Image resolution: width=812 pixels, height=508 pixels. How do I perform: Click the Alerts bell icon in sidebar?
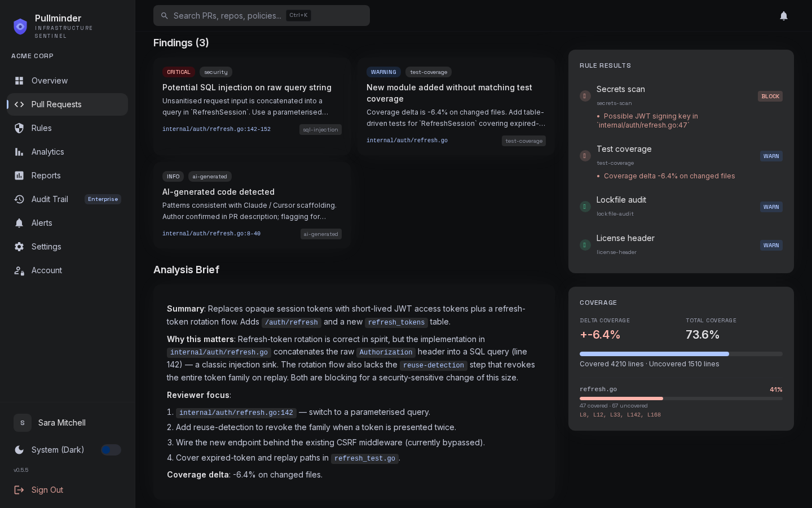coord(19,223)
